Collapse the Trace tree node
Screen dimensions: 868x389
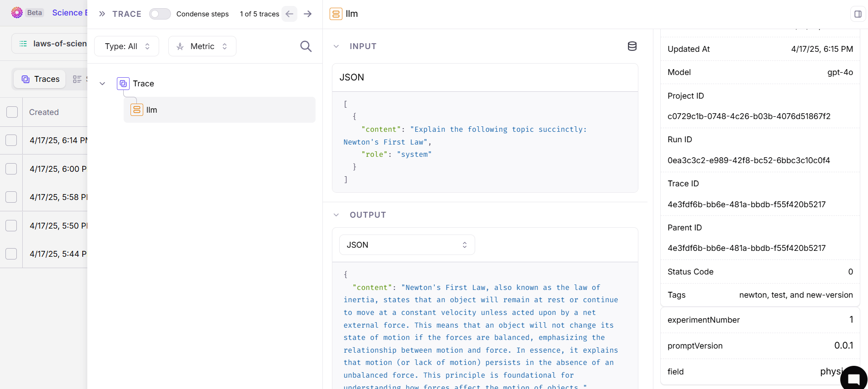[x=102, y=84]
